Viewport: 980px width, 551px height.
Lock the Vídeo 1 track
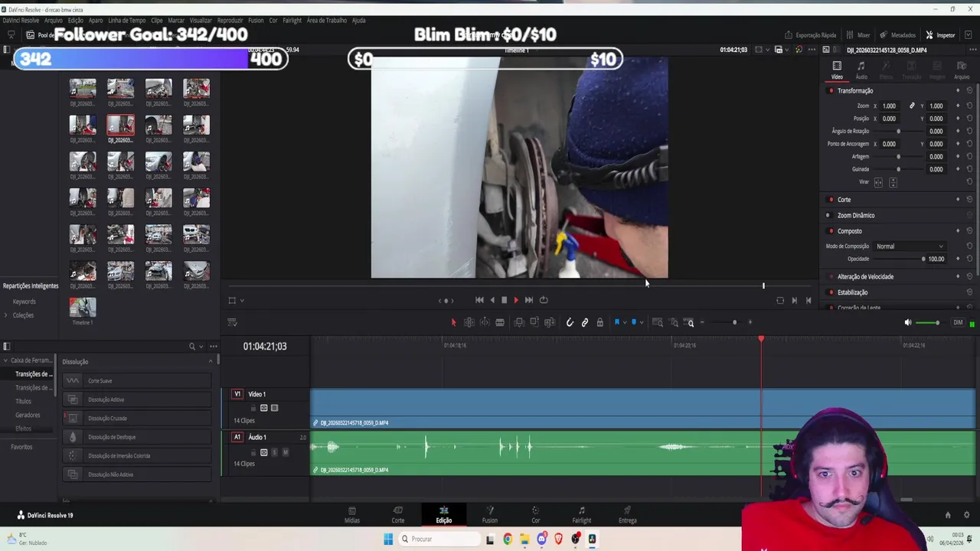pos(253,408)
